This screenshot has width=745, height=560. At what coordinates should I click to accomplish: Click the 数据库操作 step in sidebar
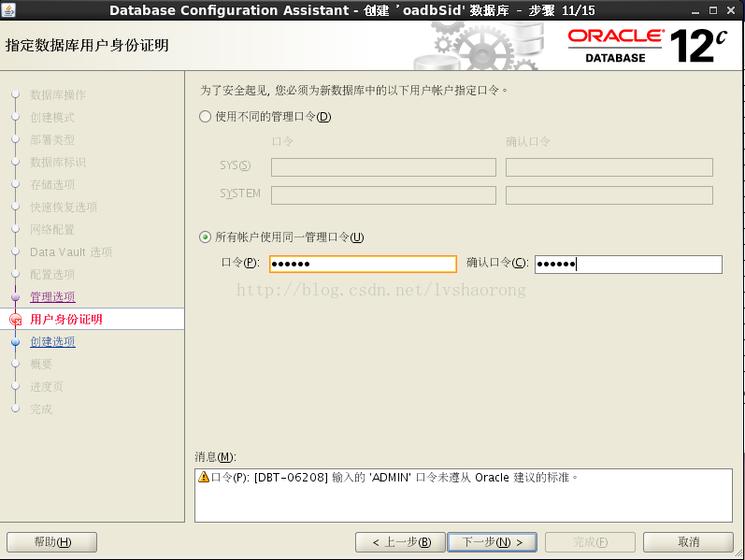(x=58, y=94)
